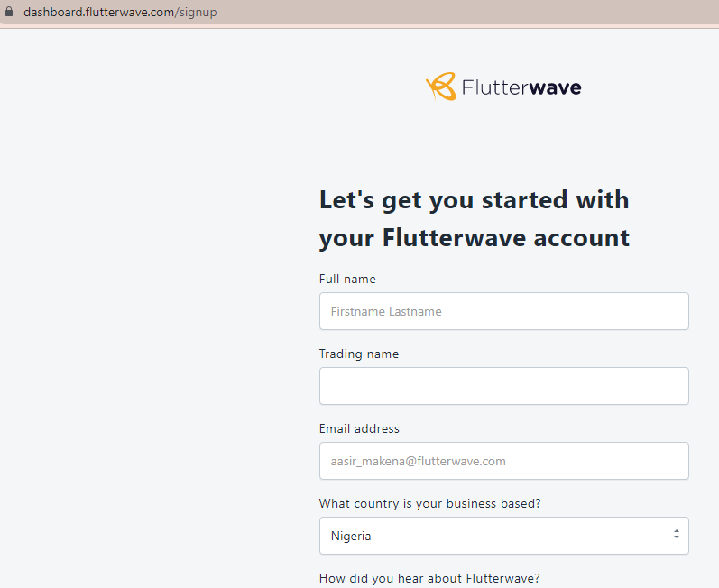Click the 'Firstname Lastname' placeholder text

[x=386, y=311]
